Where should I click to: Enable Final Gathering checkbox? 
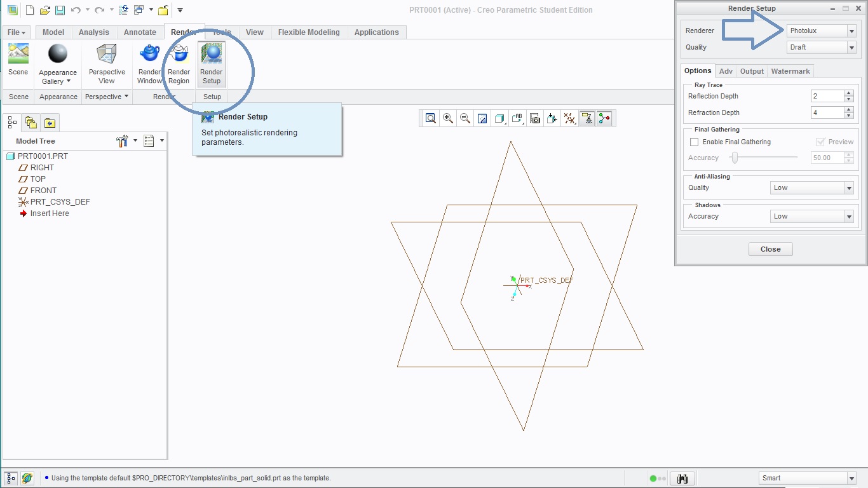pos(694,142)
